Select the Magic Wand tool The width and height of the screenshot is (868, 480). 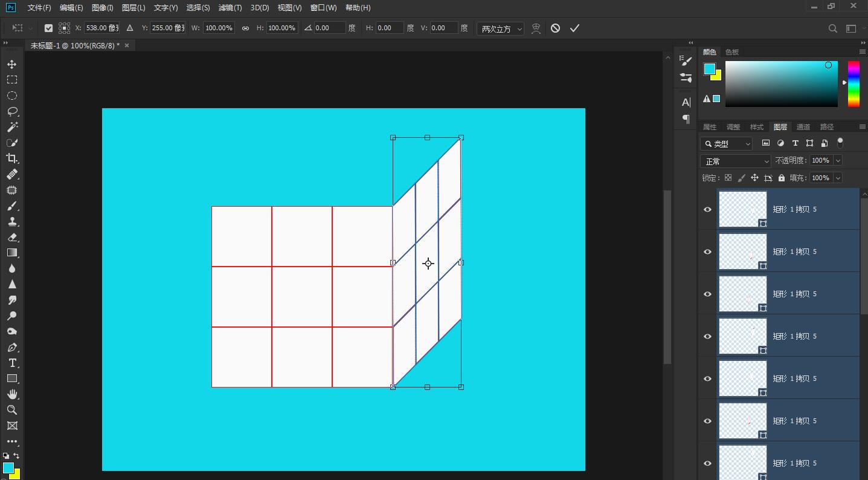11,127
